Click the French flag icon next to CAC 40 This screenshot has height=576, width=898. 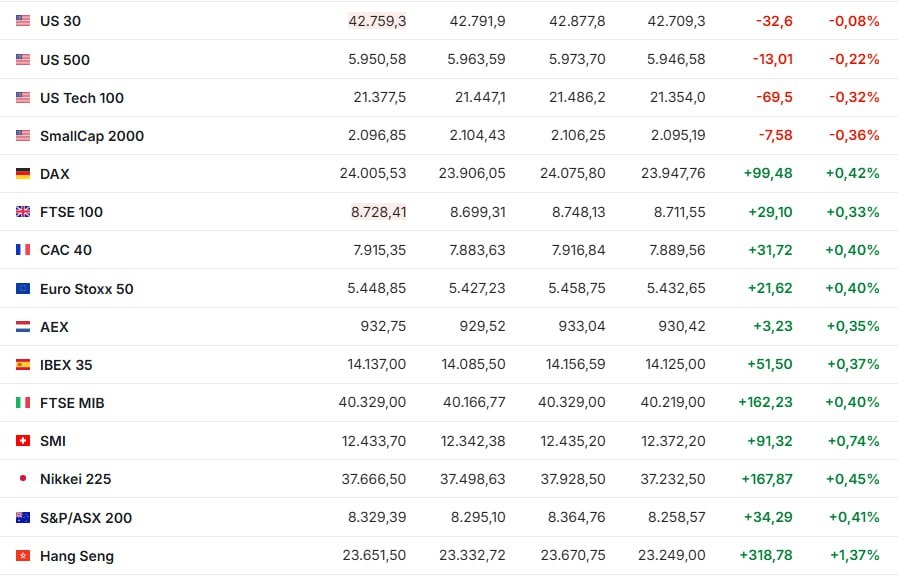click(23, 250)
